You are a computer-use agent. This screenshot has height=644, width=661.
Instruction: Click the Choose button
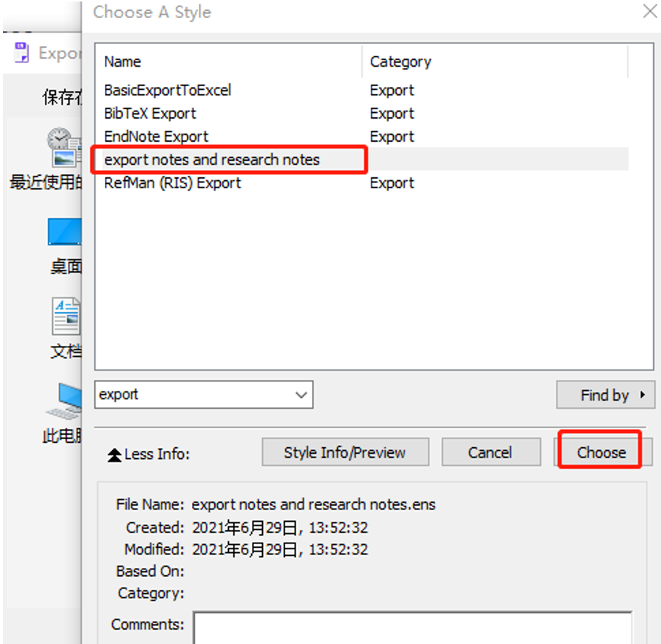(x=600, y=452)
